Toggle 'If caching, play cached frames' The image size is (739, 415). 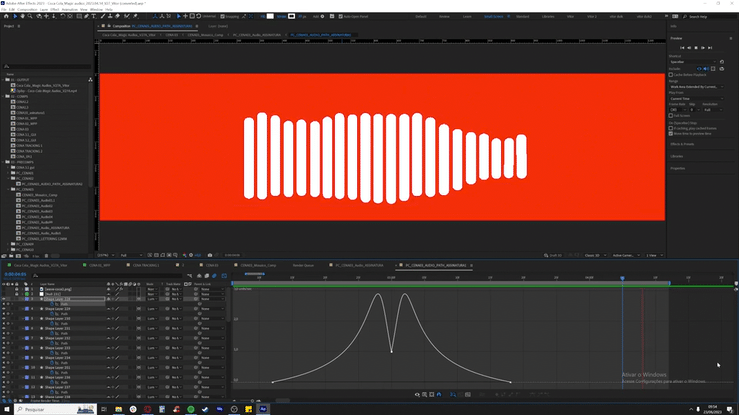[671, 128]
